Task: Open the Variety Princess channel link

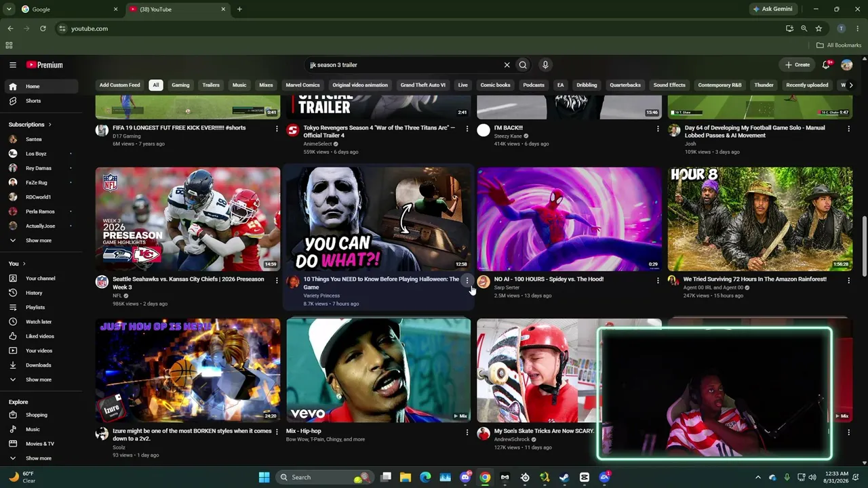Action: (321, 296)
